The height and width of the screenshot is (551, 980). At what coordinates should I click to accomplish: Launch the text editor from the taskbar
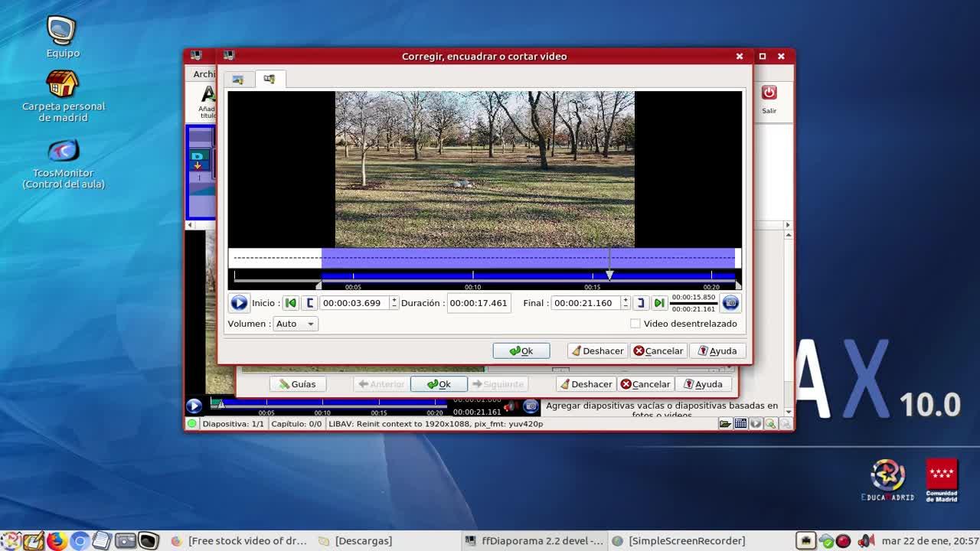pyautogui.click(x=34, y=541)
